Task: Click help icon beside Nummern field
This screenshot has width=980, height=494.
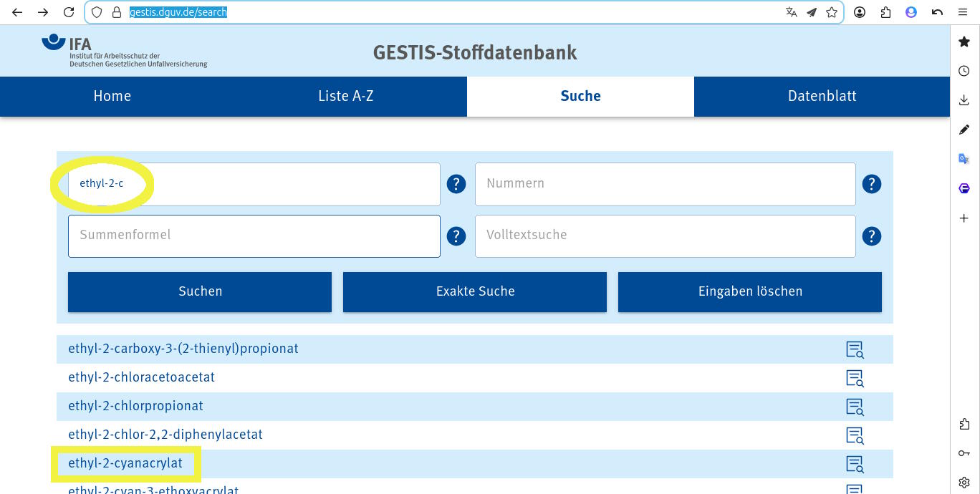Action: 871,184
